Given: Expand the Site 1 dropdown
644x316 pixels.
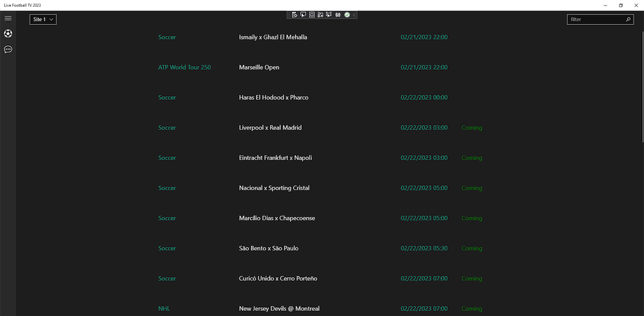Looking at the screenshot, I should point(43,19).
